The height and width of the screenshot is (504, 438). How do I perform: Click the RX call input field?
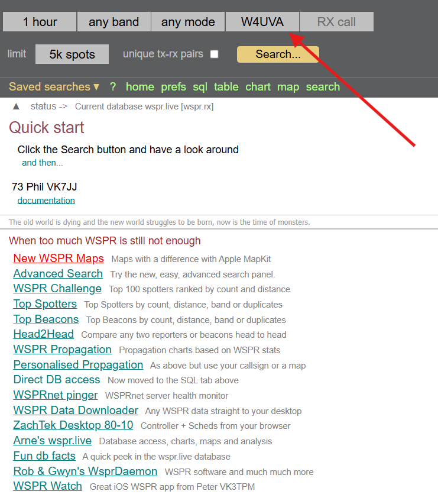(x=336, y=22)
